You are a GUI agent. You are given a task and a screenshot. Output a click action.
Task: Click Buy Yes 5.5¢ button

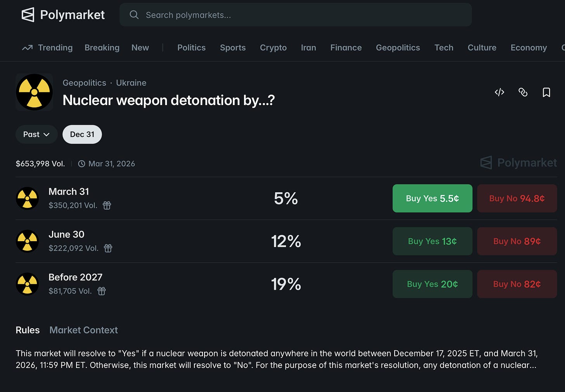click(x=432, y=198)
